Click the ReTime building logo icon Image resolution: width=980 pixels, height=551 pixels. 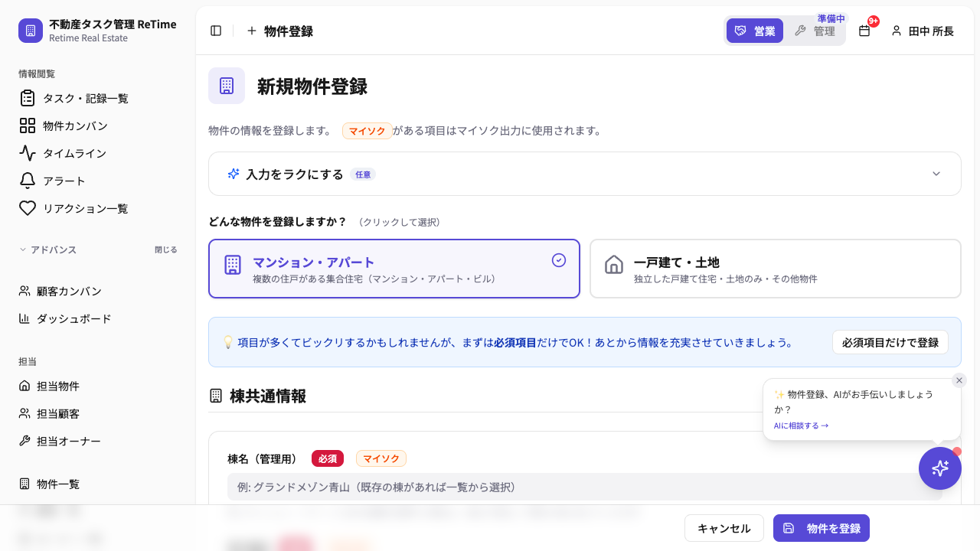tap(31, 31)
